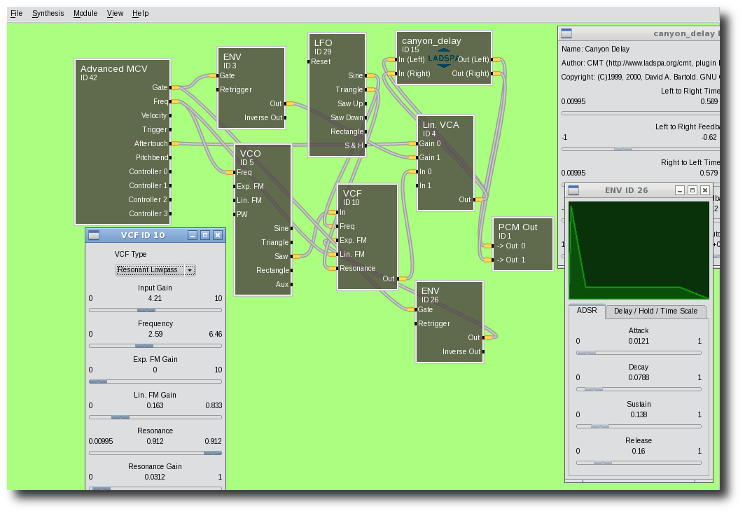
Task: Click the green ADSR envelope graph
Action: [x=638, y=250]
